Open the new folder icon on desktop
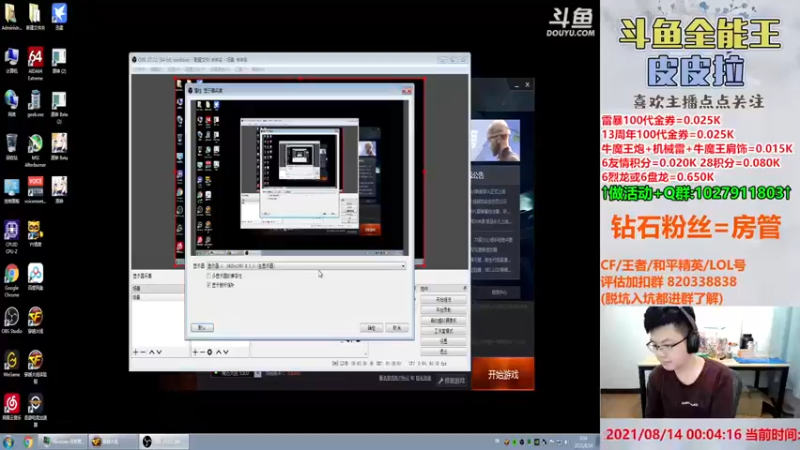800x450 pixels. click(35, 17)
